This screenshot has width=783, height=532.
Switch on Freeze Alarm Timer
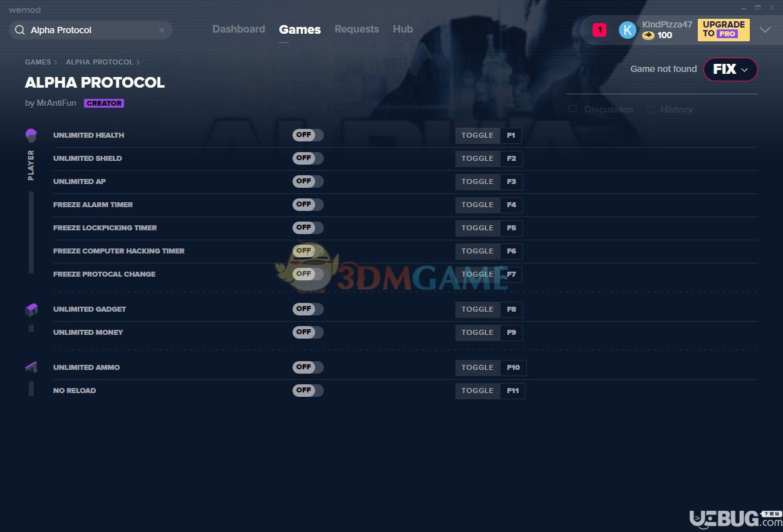(308, 205)
